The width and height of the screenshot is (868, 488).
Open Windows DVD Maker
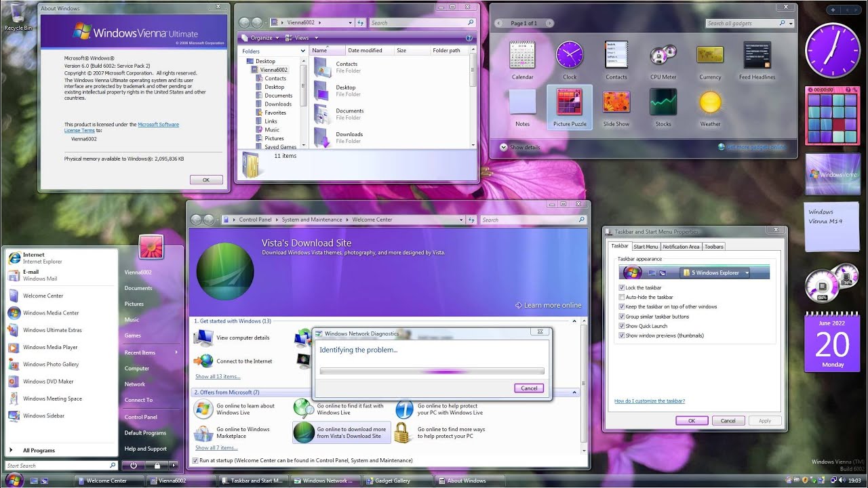(61, 381)
